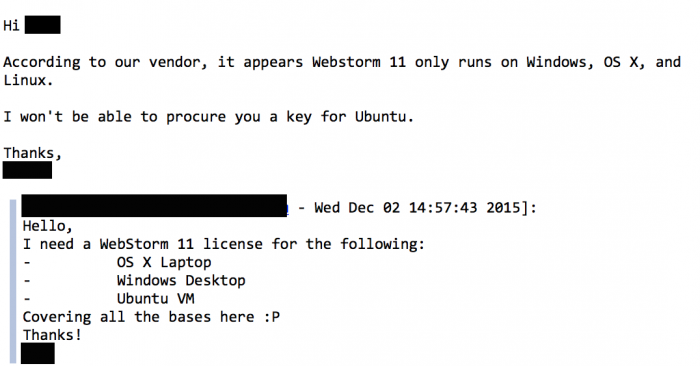The image size is (700, 366).
Task: Click the blue quote bar beside reply
Action: point(12,281)
